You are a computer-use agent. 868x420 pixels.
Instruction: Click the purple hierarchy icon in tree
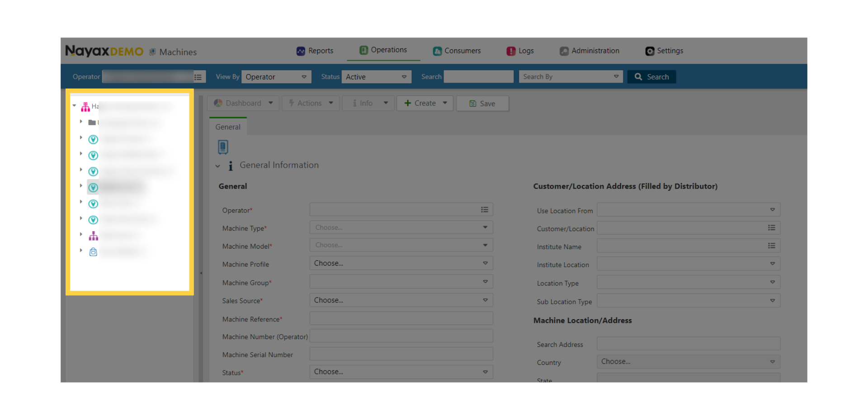(93, 236)
